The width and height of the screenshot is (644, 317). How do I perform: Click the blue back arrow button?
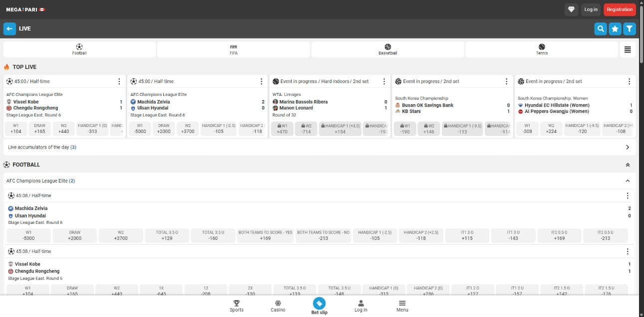coord(9,28)
